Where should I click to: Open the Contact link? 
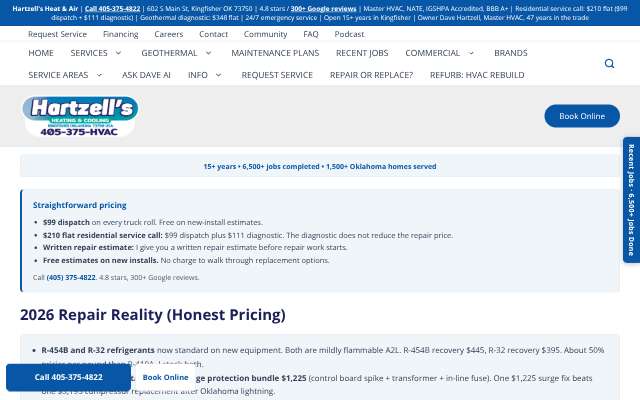[213, 34]
